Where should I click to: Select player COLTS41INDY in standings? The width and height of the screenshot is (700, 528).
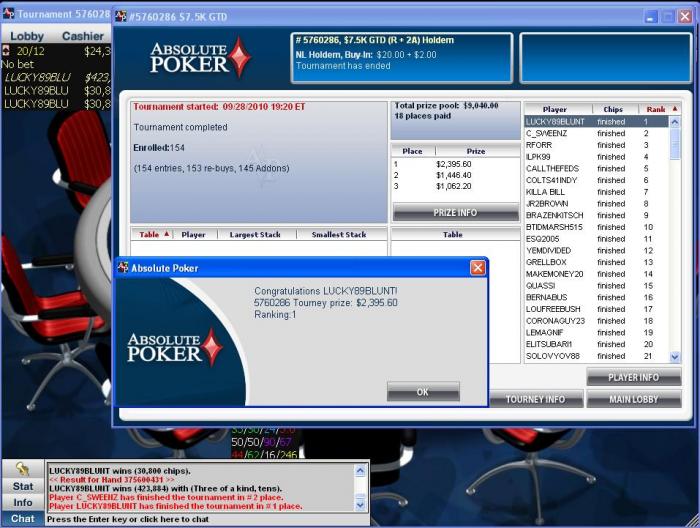click(x=596, y=180)
